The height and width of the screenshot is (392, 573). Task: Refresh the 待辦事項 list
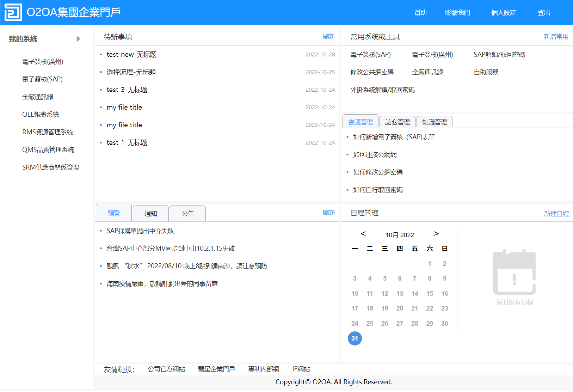click(328, 37)
